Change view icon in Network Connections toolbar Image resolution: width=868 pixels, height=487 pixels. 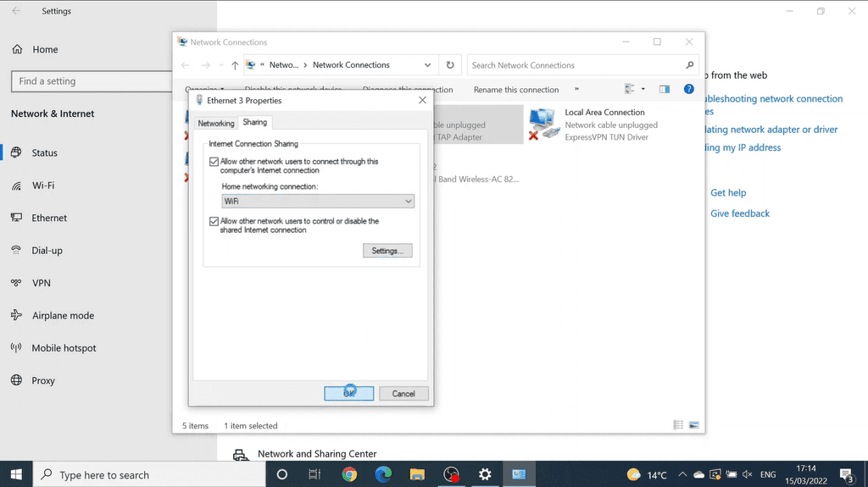[630, 89]
